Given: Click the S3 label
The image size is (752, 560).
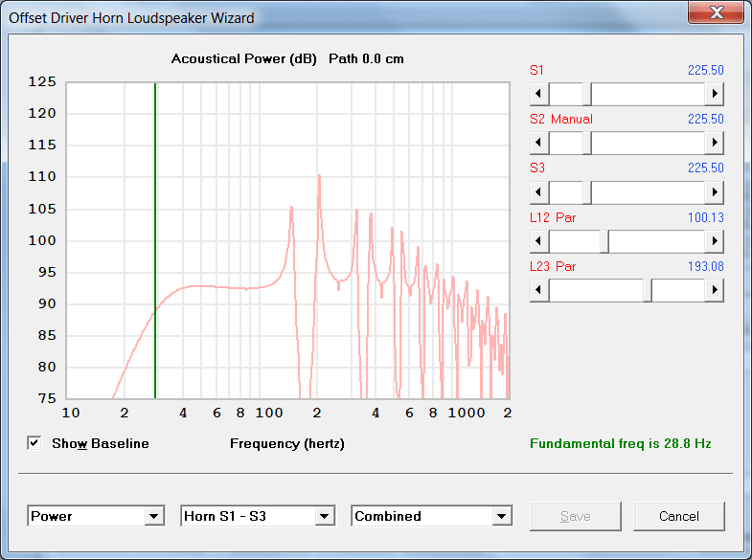Looking at the screenshot, I should pyautogui.click(x=537, y=168).
